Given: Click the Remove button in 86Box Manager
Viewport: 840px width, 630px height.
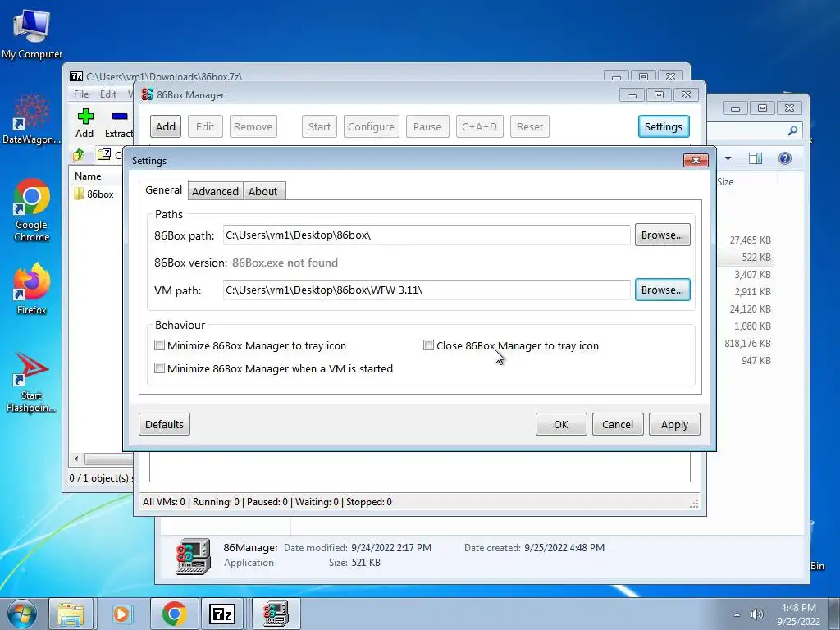Looking at the screenshot, I should 253,126.
